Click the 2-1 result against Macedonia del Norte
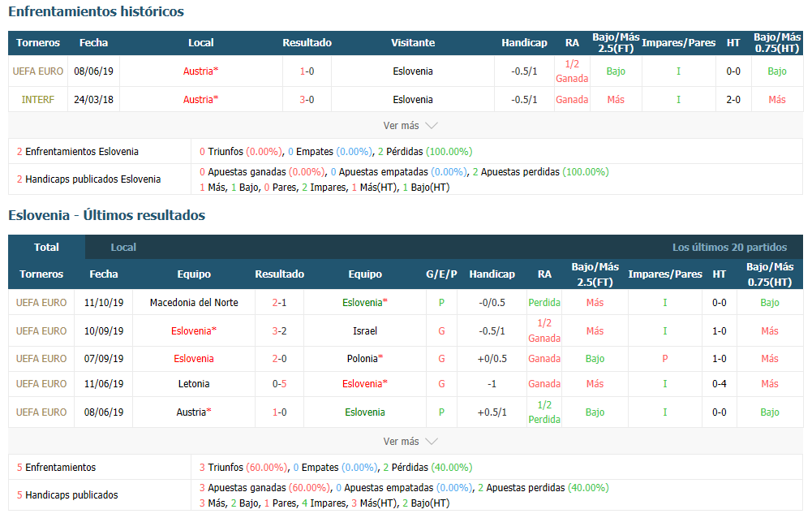This screenshot has width=812, height=518. (280, 302)
